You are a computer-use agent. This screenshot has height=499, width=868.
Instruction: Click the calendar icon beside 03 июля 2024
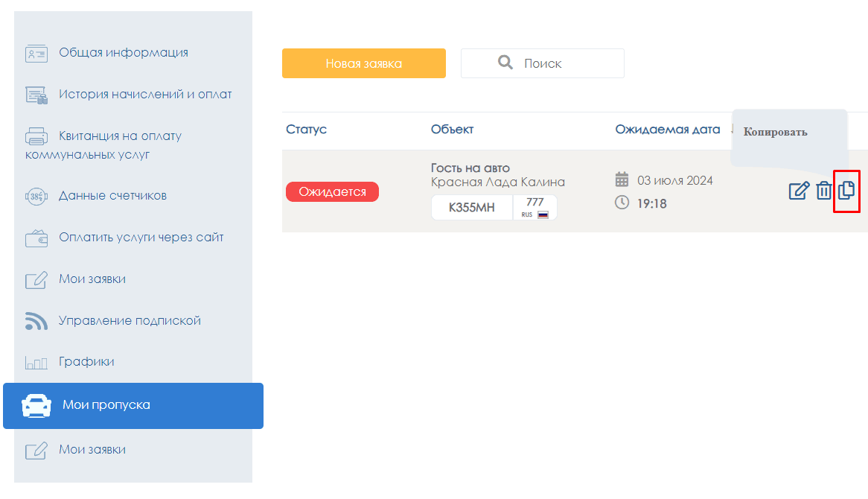(622, 180)
